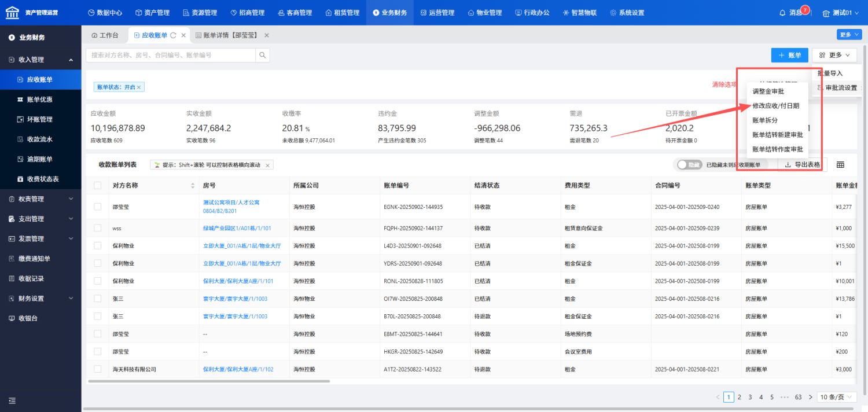
Task: Sort by 对方名称 column icon
Action: click(193, 186)
